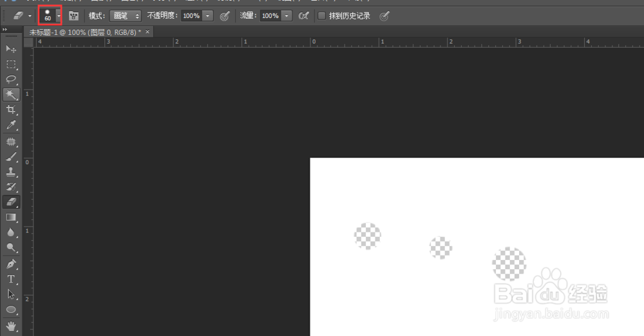Screen dimensions: 644x336
Task: Select the Lasso tool
Action: [11, 80]
